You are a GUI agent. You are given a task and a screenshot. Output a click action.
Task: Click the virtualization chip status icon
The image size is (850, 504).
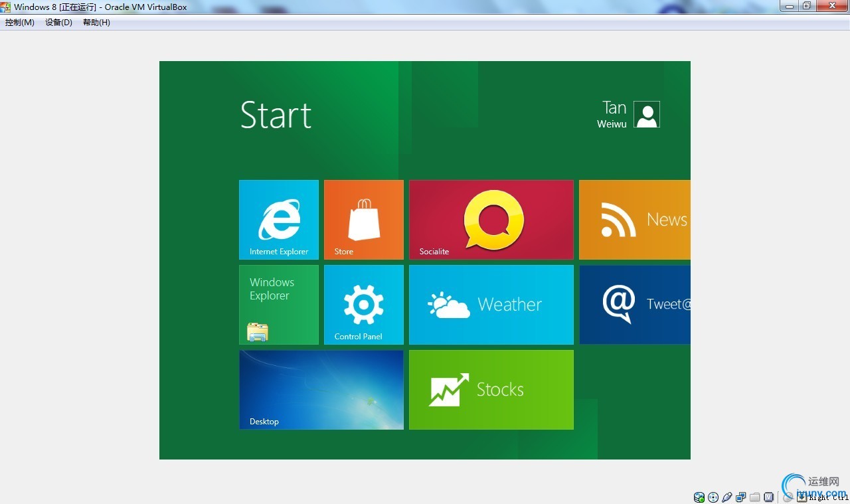[x=769, y=497]
